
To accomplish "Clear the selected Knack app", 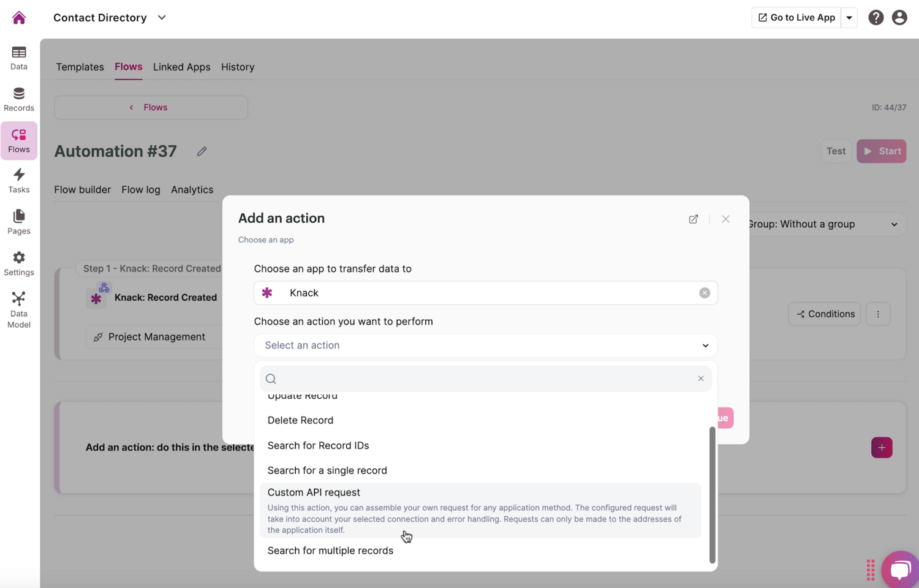I will pos(704,292).
